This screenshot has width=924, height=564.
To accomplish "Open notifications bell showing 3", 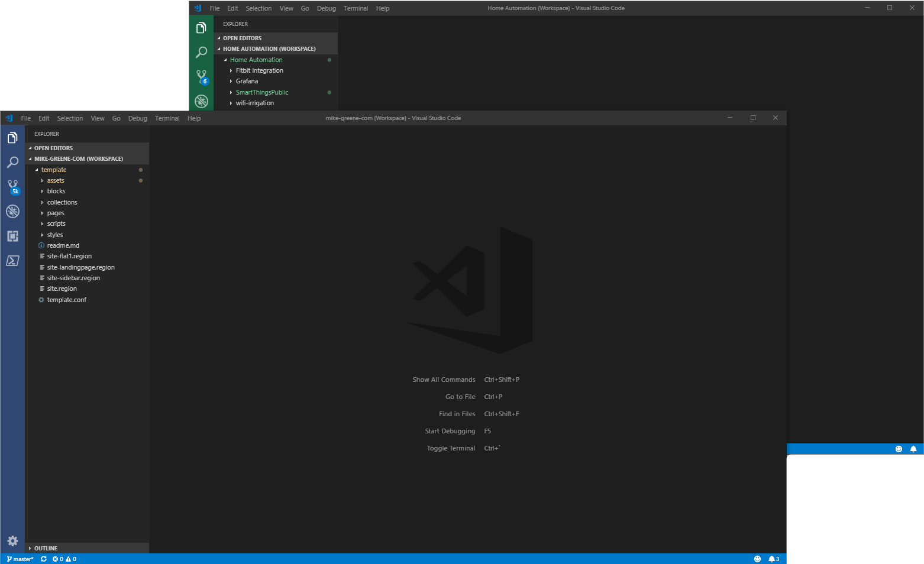I will pyautogui.click(x=774, y=559).
